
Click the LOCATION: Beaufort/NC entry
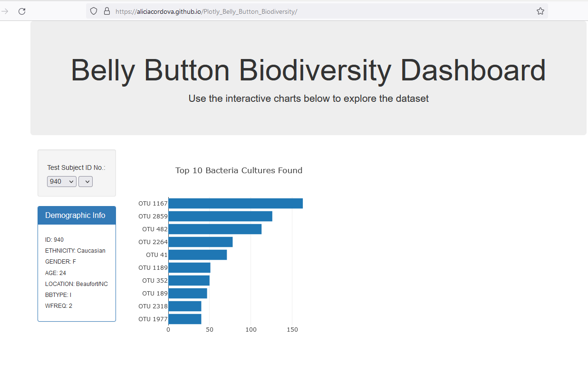(x=76, y=284)
